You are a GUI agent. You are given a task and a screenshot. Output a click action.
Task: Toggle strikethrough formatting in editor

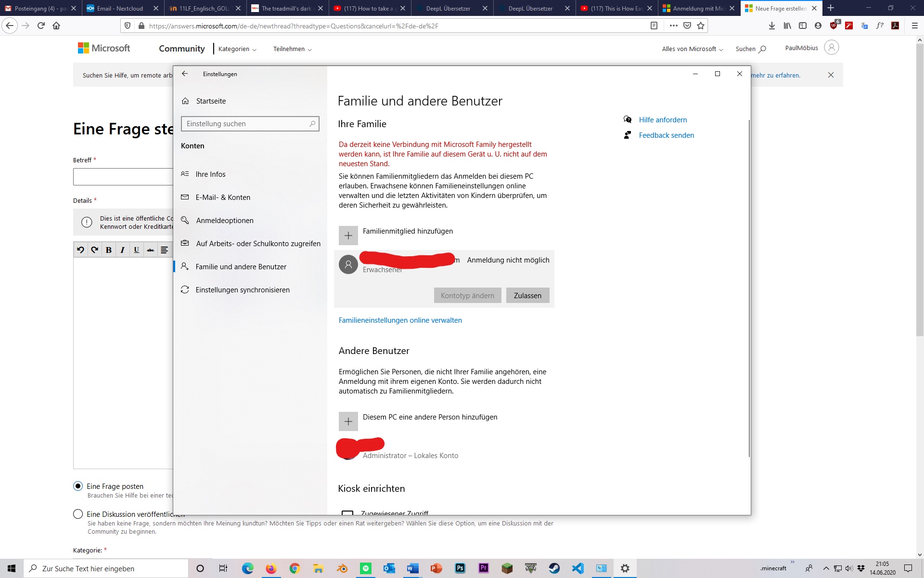pos(150,250)
